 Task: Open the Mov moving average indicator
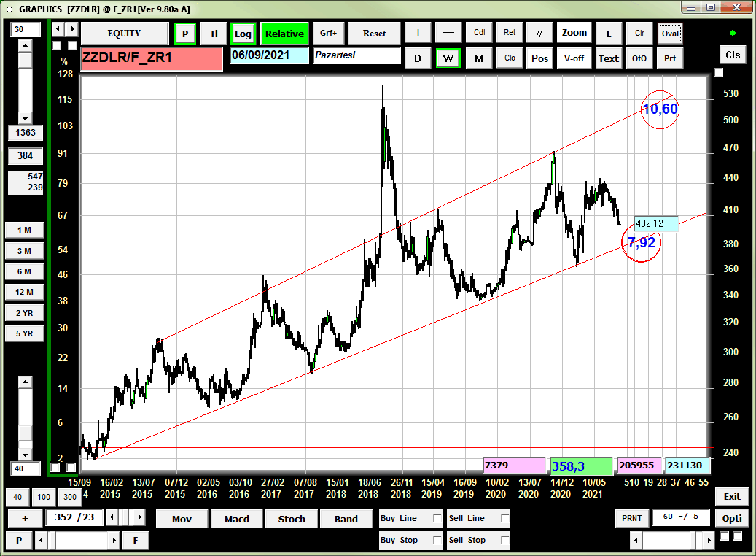coord(182,519)
